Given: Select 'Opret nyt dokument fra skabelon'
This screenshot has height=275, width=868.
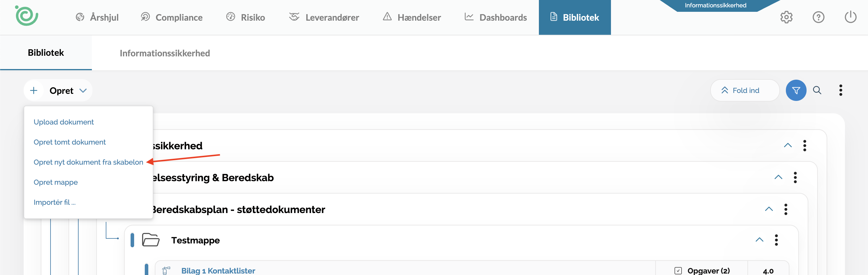Looking at the screenshot, I should point(88,162).
